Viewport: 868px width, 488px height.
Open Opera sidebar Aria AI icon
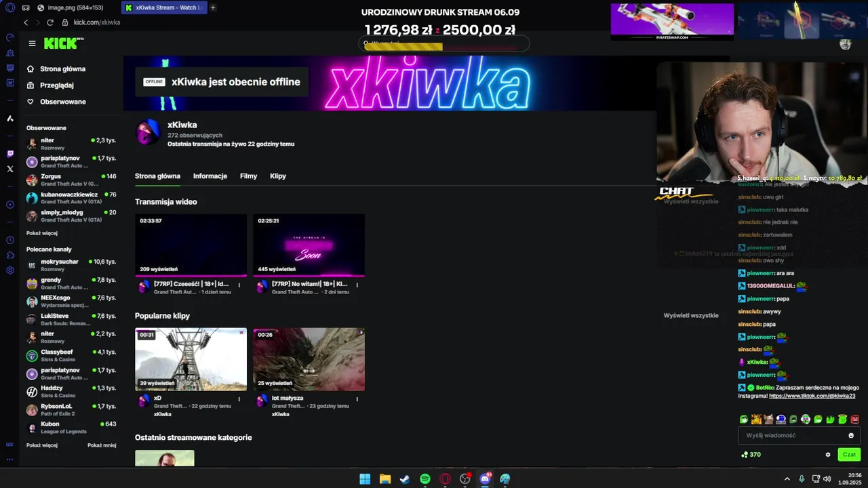pyautogui.click(x=9, y=119)
